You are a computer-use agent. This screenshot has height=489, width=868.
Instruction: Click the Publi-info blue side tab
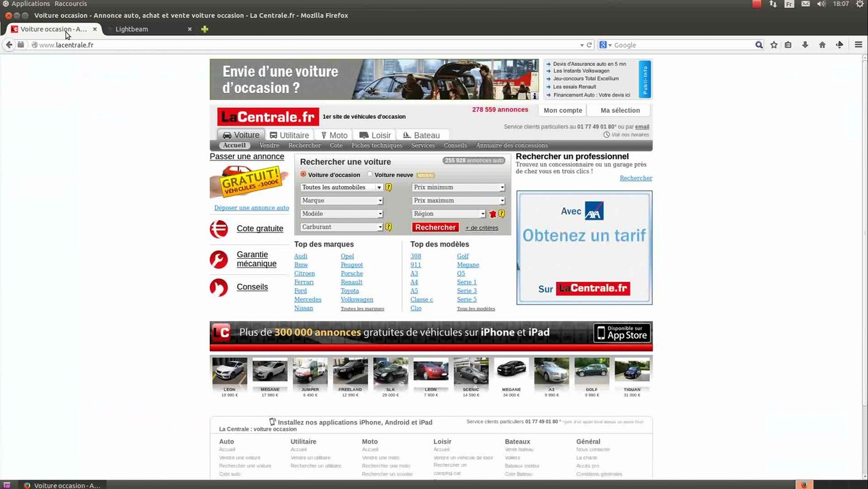coord(645,79)
